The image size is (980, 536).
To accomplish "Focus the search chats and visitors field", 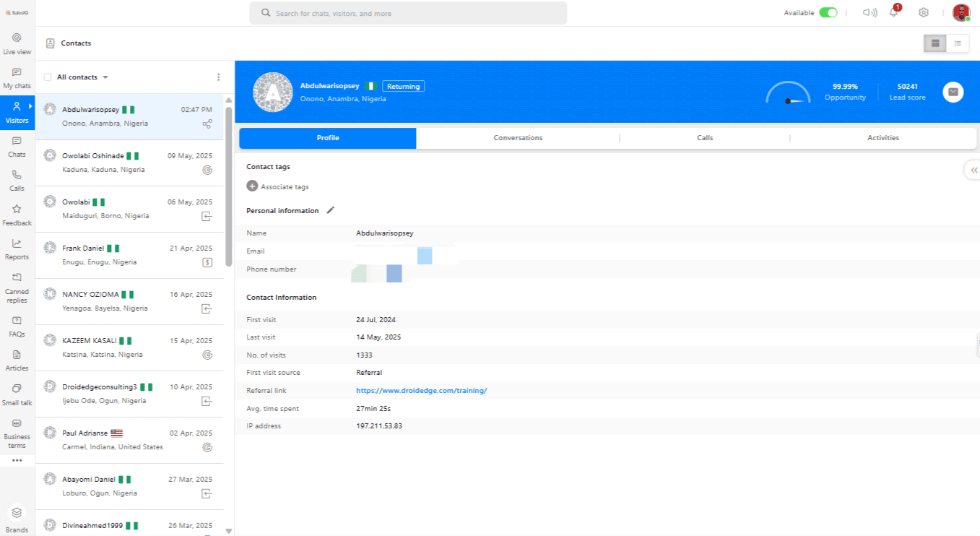I will pos(408,13).
